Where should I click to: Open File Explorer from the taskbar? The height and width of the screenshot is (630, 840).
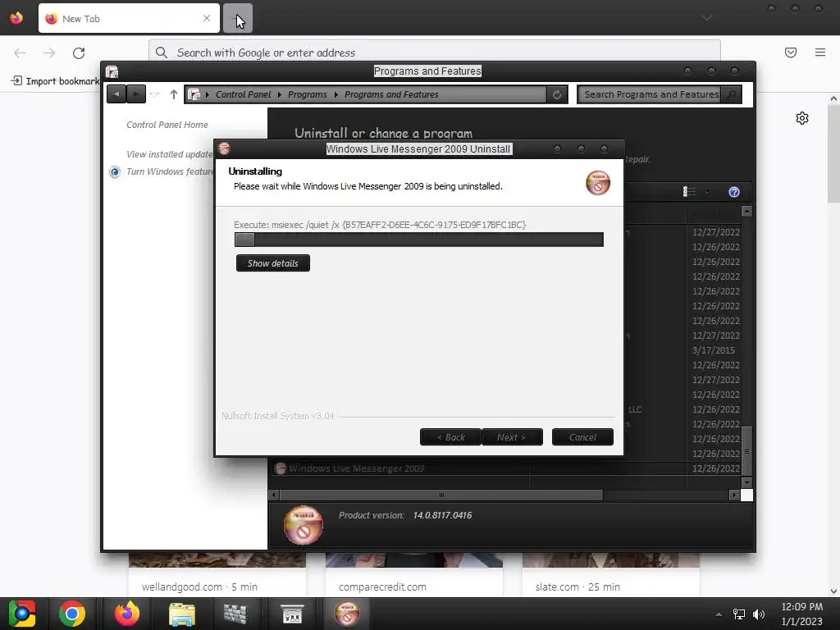[x=182, y=614]
